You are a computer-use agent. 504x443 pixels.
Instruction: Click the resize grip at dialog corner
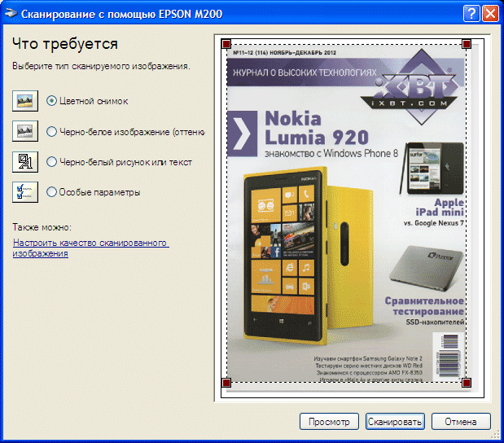pos(495,435)
